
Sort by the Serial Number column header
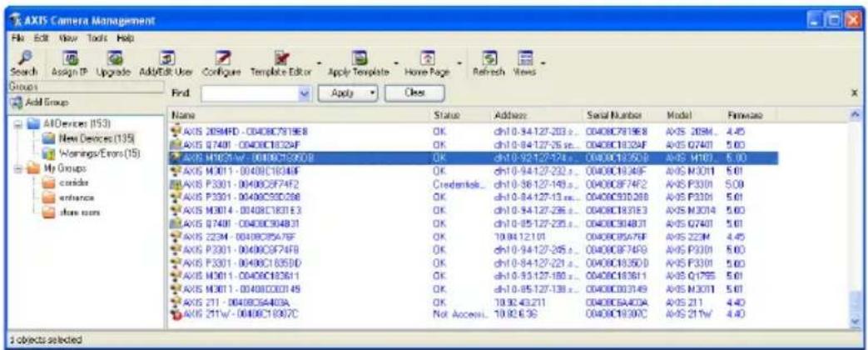tap(622, 115)
